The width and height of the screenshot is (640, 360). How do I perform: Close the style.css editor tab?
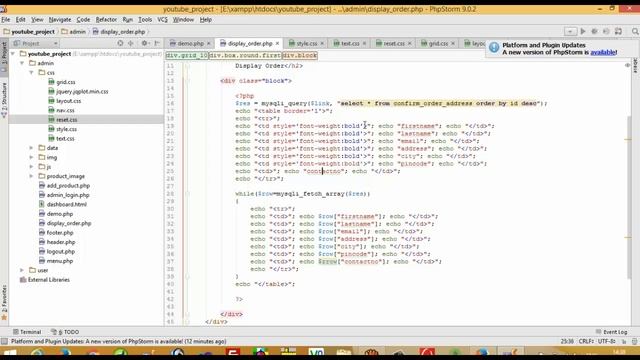[322, 43]
